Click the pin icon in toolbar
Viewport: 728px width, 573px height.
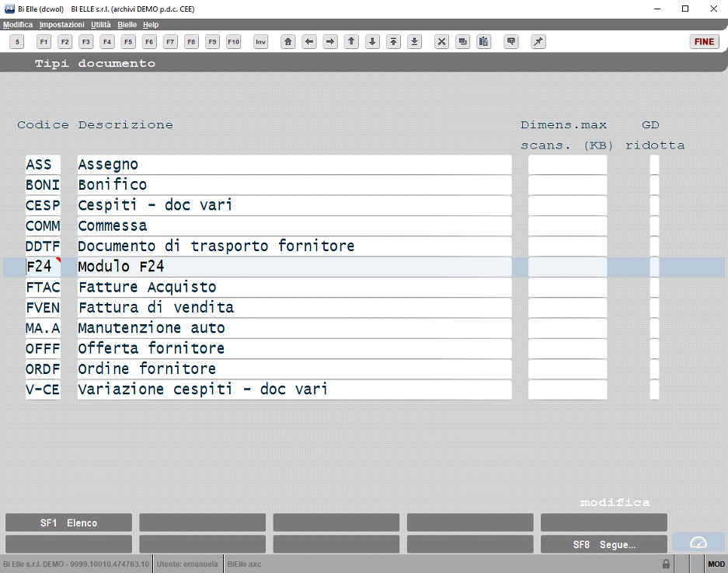pyautogui.click(x=538, y=42)
